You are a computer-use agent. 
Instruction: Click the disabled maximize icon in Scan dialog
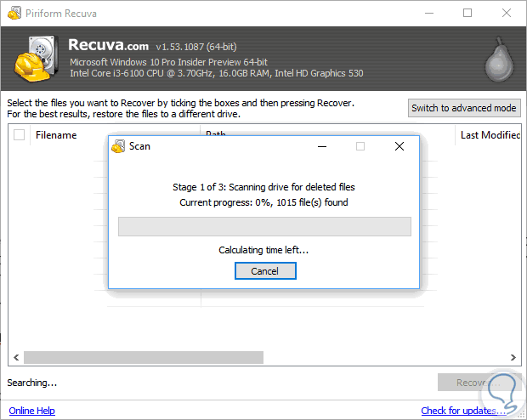pyautogui.click(x=360, y=146)
